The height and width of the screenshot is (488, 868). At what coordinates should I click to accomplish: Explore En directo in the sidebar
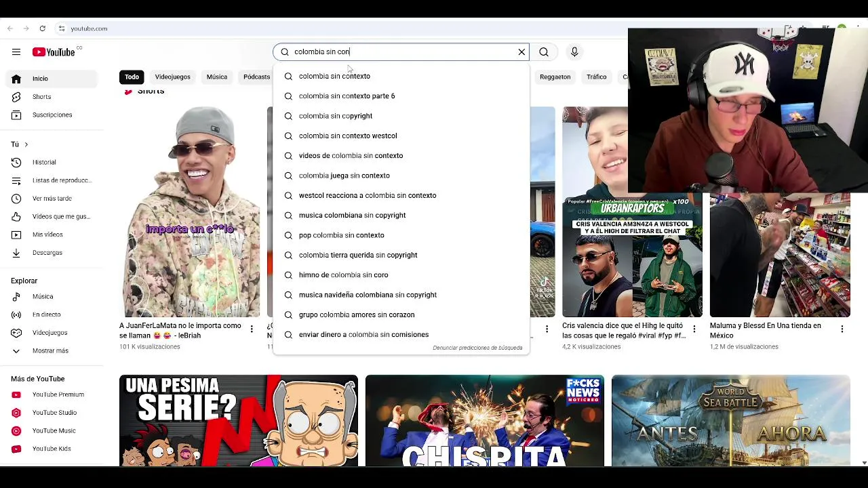point(52,314)
